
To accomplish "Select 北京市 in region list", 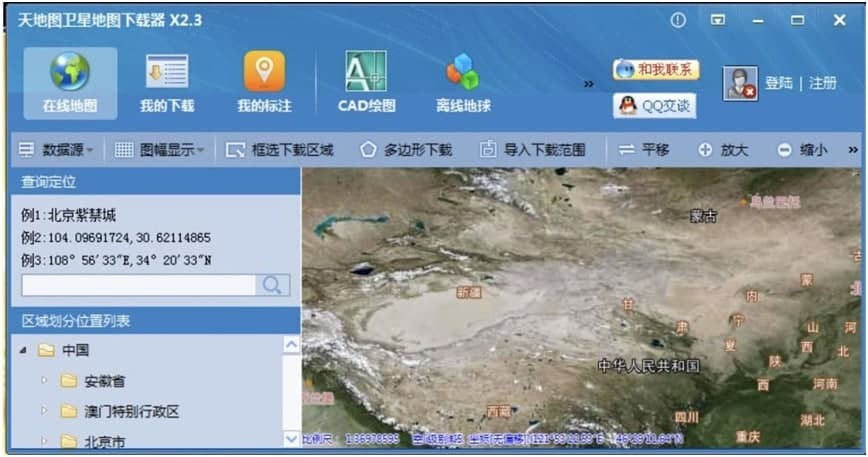I will (x=105, y=441).
